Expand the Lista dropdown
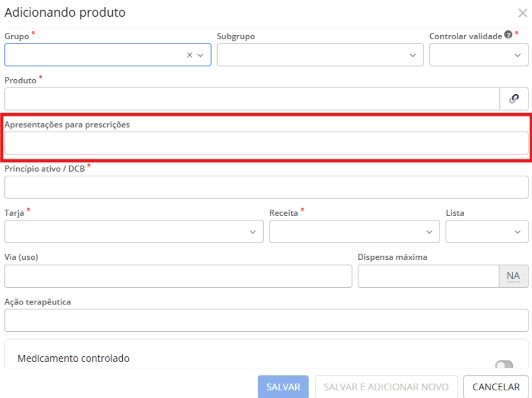 coord(487,232)
